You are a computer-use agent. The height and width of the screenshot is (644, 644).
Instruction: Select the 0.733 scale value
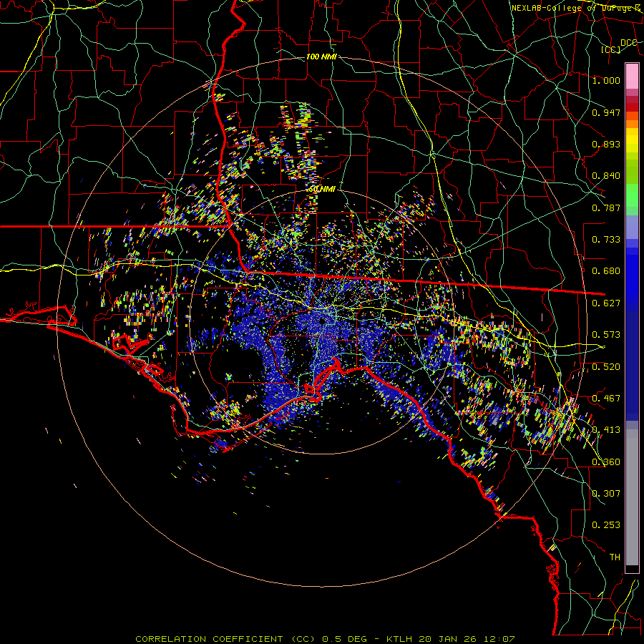pyautogui.click(x=606, y=240)
